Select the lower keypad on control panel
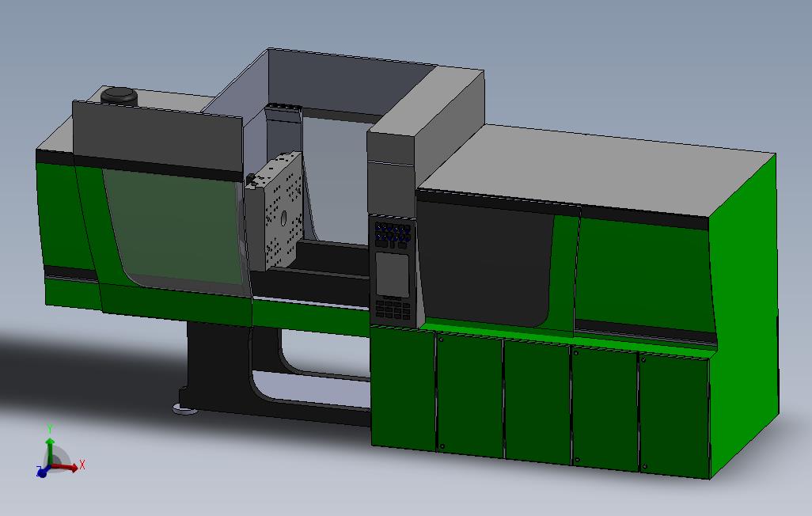 (x=393, y=309)
